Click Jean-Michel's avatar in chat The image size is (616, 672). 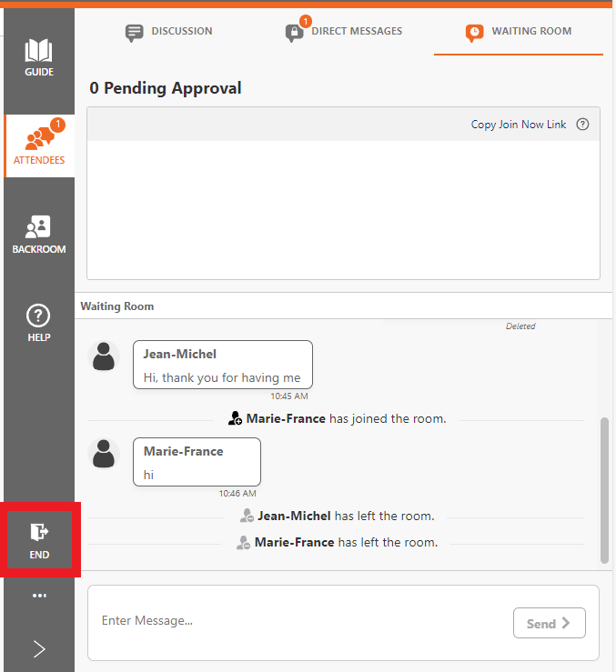(x=104, y=356)
